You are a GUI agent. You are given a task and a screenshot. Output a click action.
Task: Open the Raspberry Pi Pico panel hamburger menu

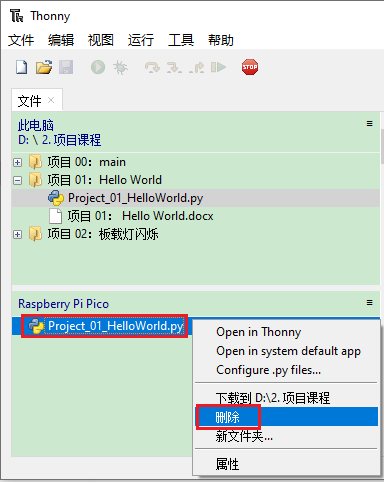click(x=369, y=302)
